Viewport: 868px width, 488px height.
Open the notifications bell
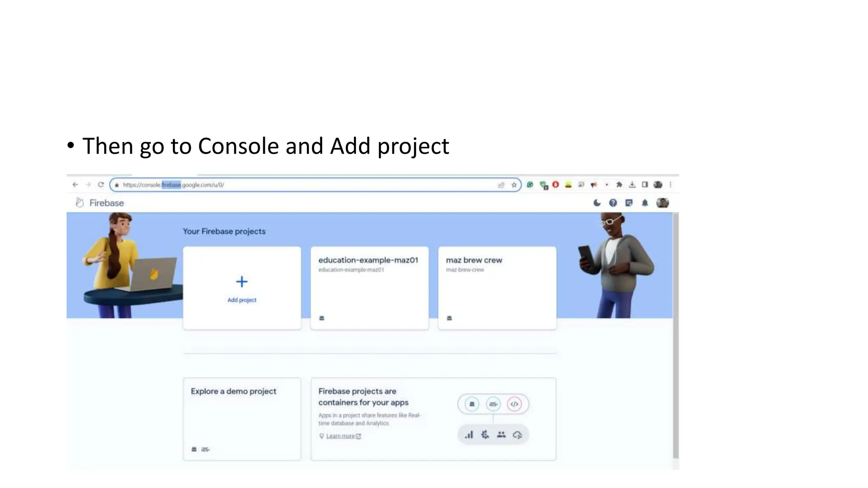click(645, 203)
